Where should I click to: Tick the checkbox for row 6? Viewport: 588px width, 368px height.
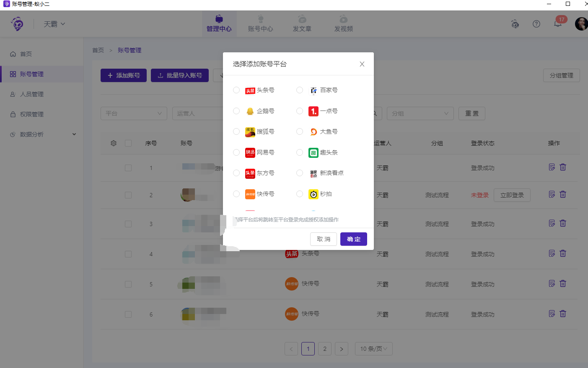click(128, 314)
